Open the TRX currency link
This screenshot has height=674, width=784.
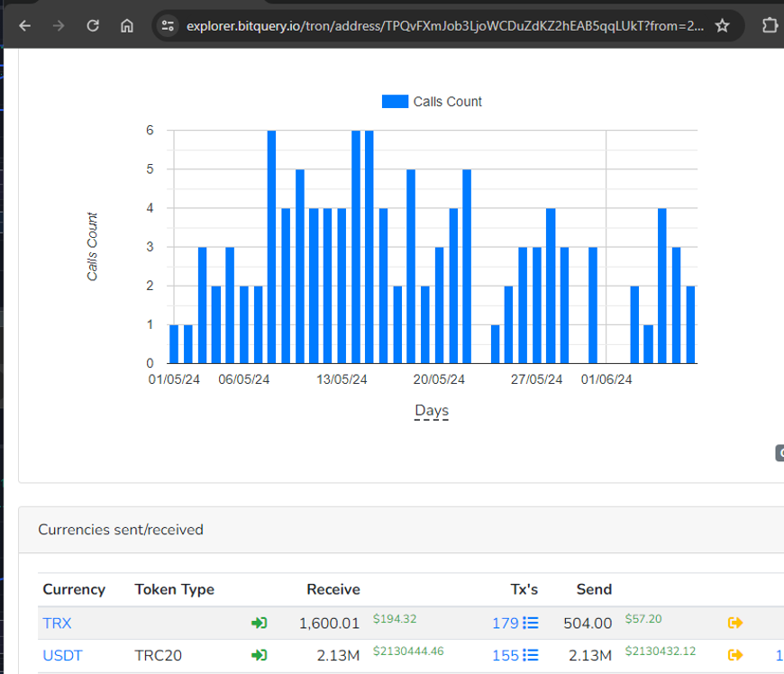pos(57,623)
